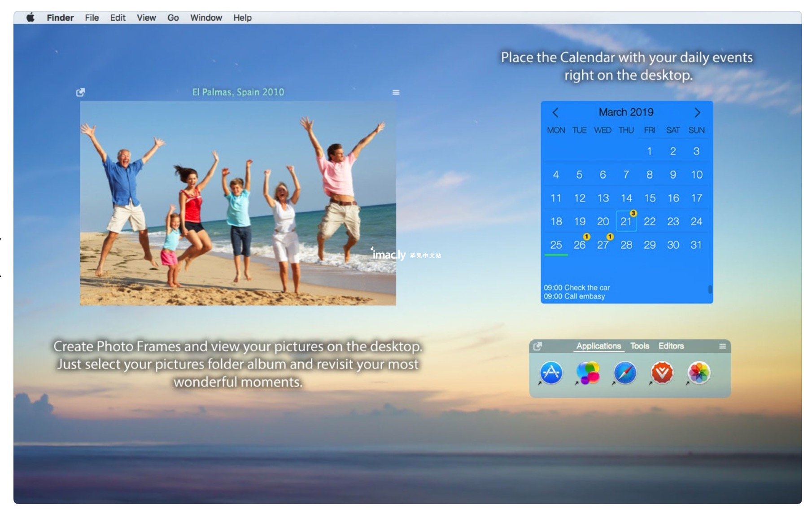Open the launcher panel hamburger menu
The height and width of the screenshot is (509, 812).
(722, 346)
